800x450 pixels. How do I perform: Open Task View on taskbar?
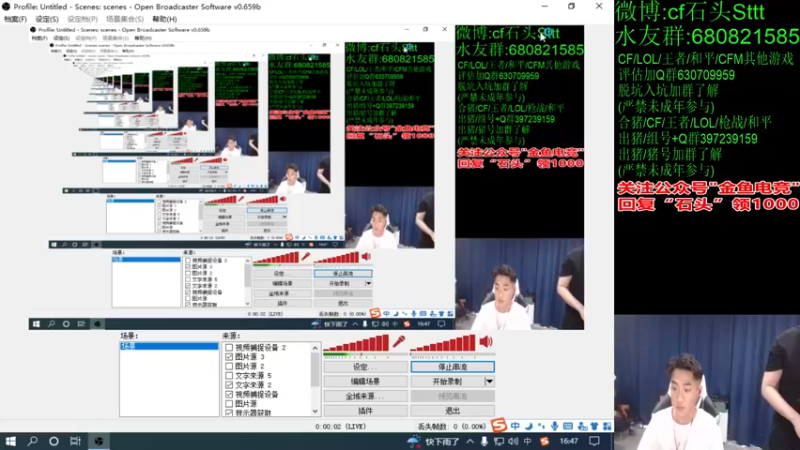click(x=76, y=441)
